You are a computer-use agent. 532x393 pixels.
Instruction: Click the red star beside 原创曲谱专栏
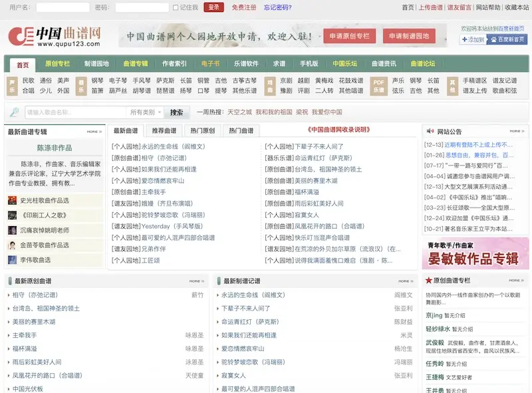tap(428, 281)
